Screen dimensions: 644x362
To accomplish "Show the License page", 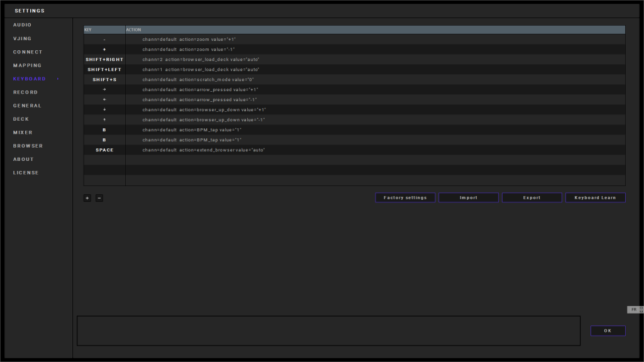I will (26, 173).
